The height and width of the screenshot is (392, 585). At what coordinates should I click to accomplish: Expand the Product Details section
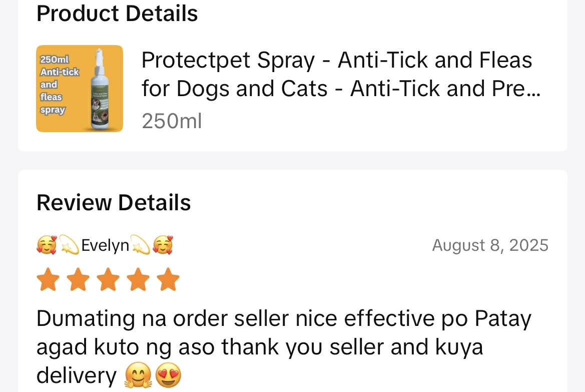coord(117,14)
